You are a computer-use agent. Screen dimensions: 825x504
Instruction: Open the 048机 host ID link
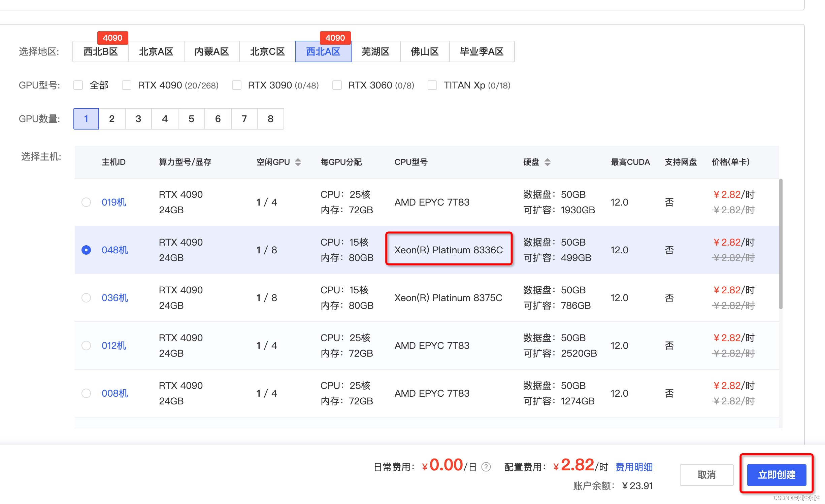(x=114, y=250)
